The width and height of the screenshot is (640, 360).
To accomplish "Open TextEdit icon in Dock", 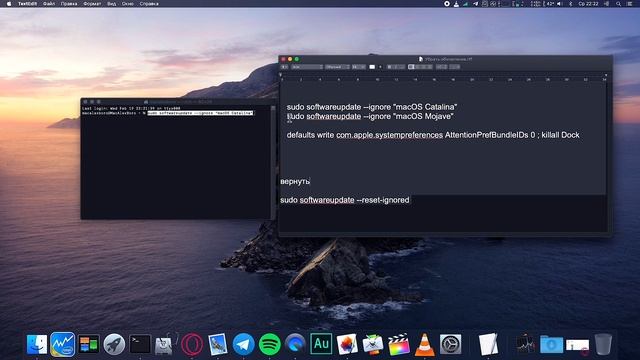I will [489, 344].
